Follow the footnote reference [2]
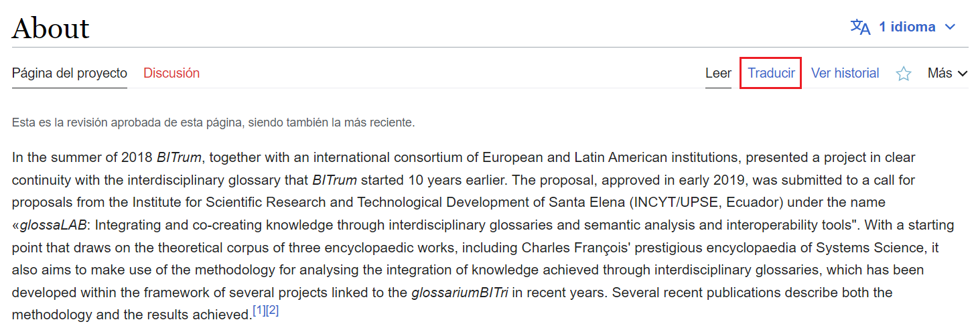Viewport: 980px width, 330px height. click(x=272, y=311)
